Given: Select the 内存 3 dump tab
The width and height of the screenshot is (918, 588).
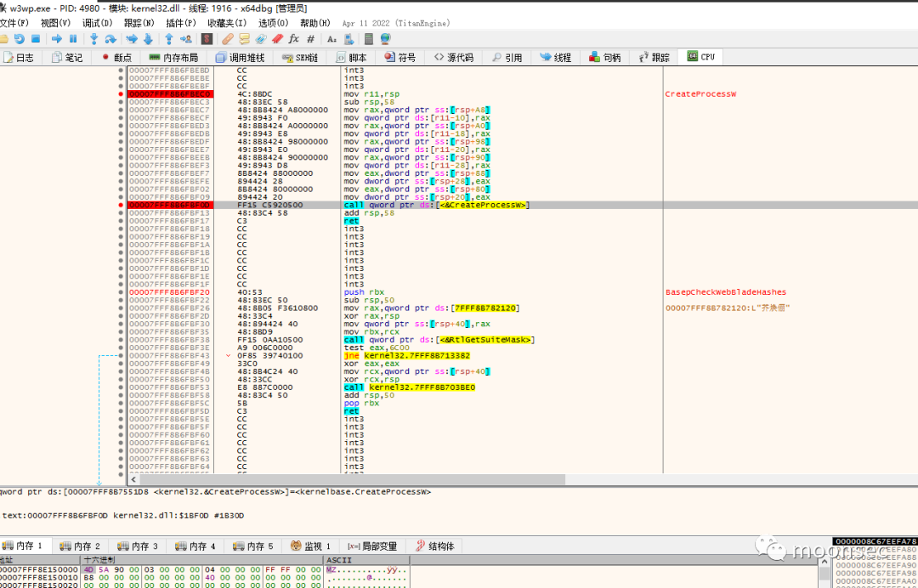Looking at the screenshot, I should (x=138, y=546).
